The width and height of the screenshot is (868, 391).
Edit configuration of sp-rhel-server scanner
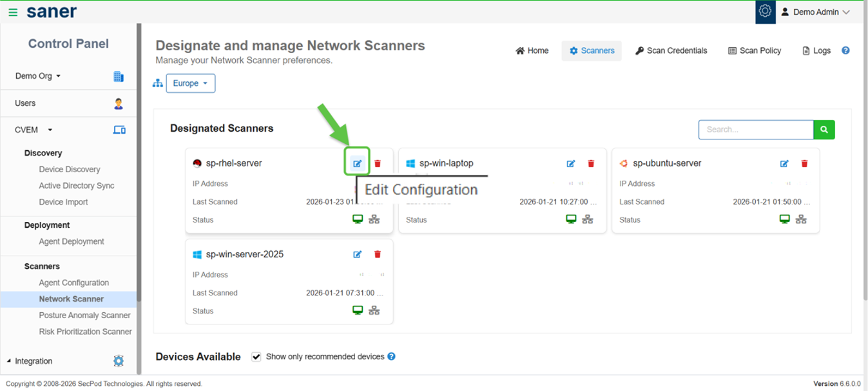(x=358, y=163)
